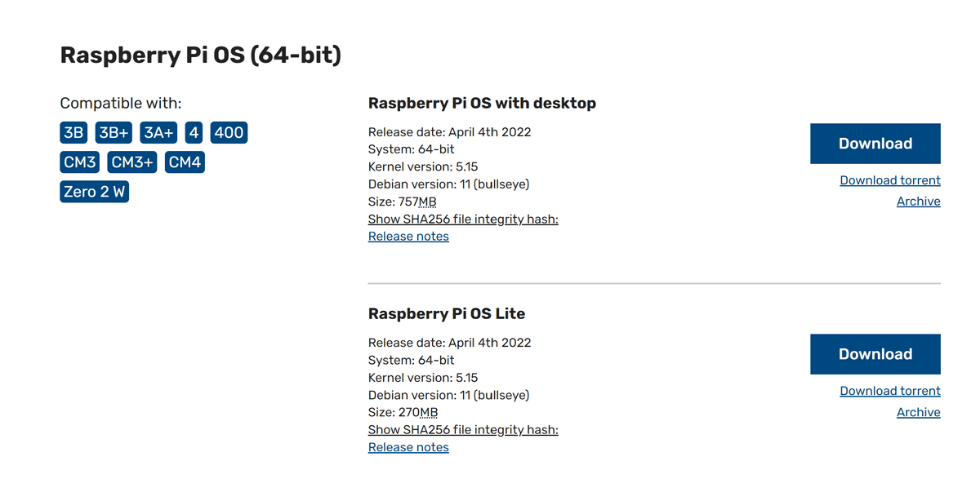Open the Archive link for desktop version

919,202
